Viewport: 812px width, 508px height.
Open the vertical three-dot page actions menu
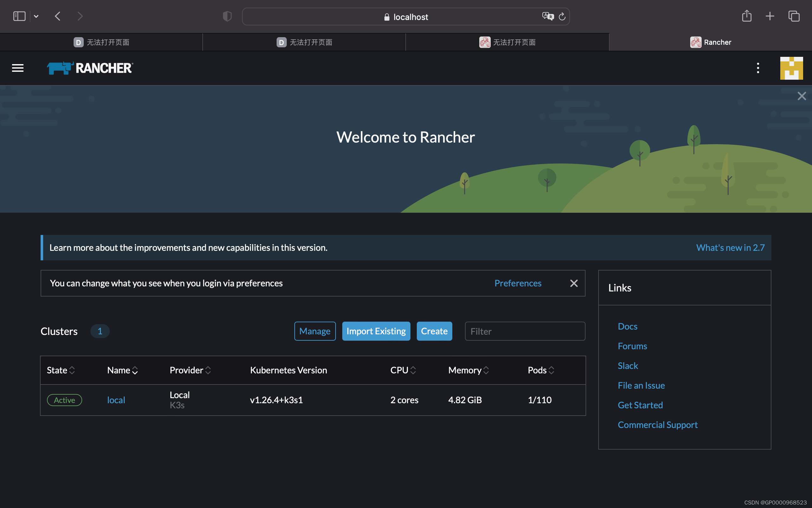[x=758, y=68]
